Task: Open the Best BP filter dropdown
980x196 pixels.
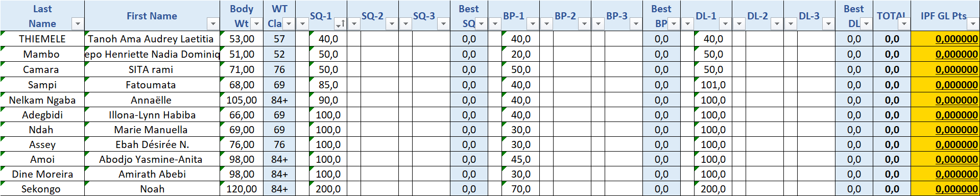Action: 674,24
